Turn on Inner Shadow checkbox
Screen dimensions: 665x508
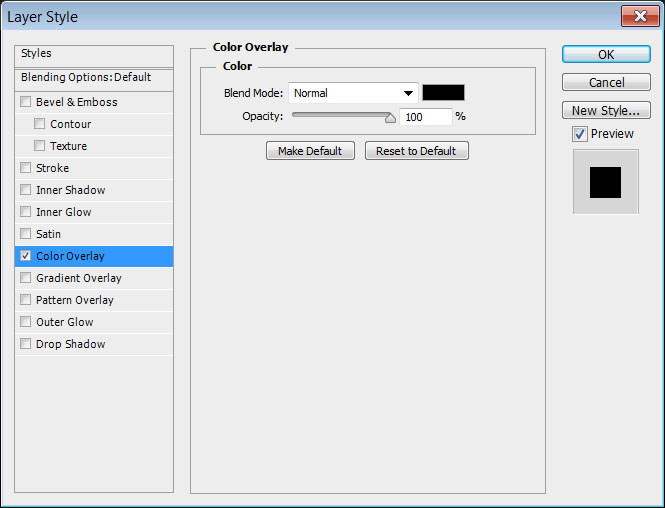(26, 190)
